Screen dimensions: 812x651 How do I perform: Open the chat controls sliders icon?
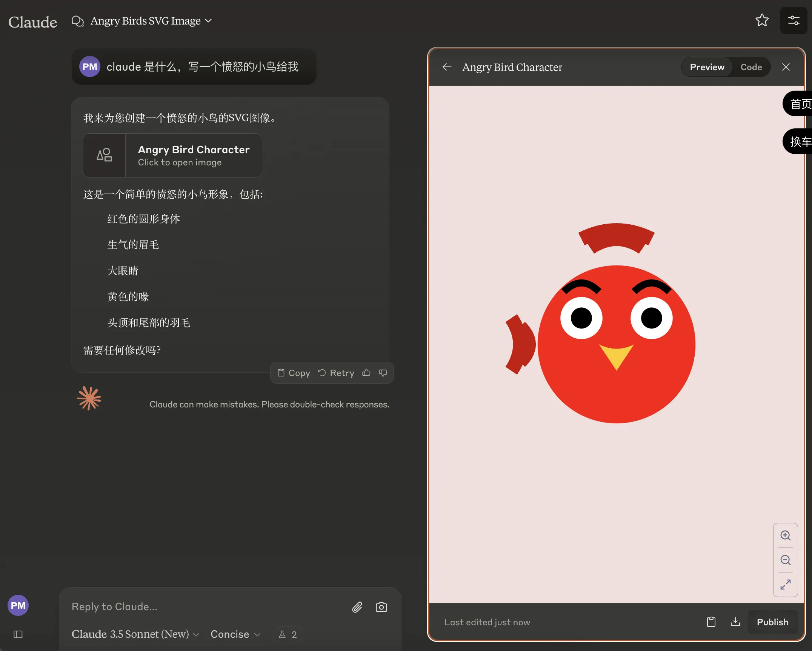794,20
